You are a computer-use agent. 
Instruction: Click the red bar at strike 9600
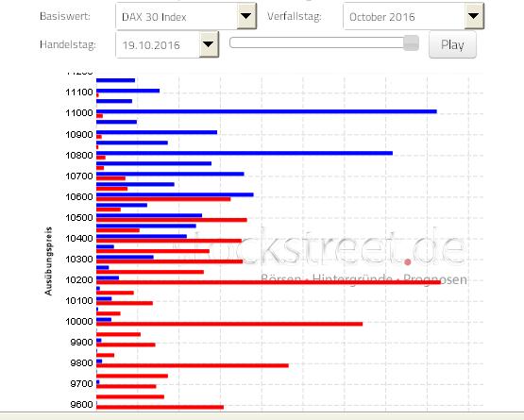pyautogui.click(x=161, y=407)
